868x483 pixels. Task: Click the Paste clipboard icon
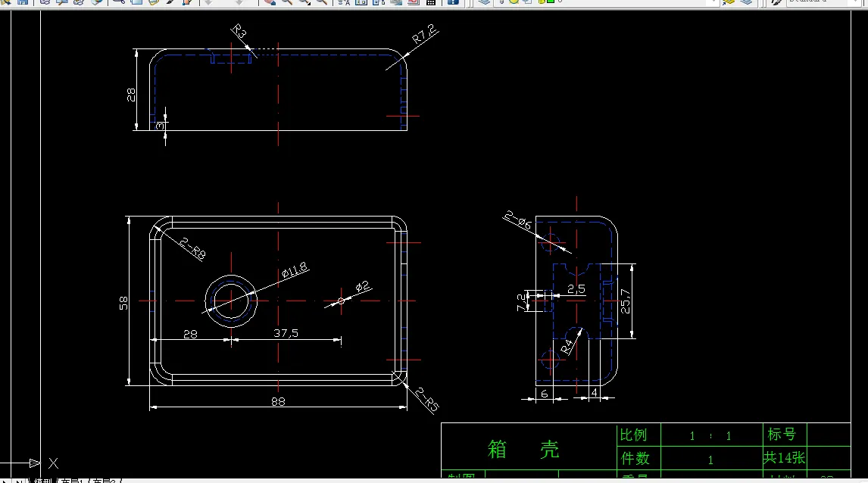153,2
